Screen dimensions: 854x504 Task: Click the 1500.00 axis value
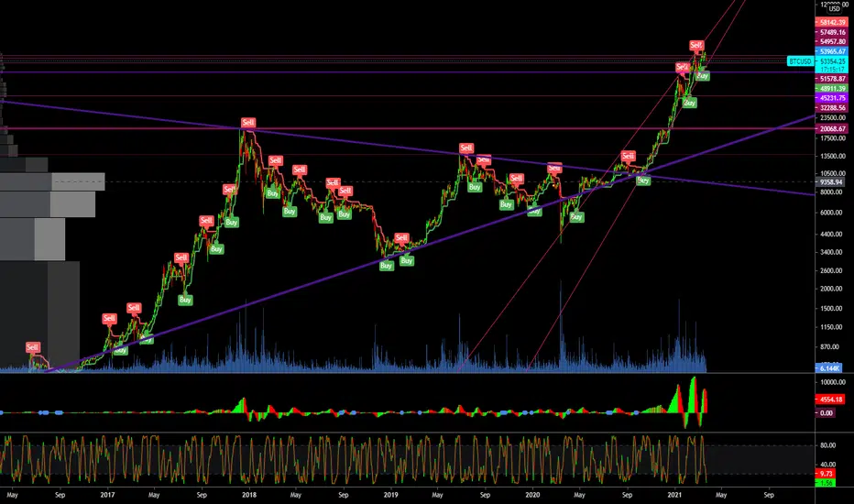832,309
